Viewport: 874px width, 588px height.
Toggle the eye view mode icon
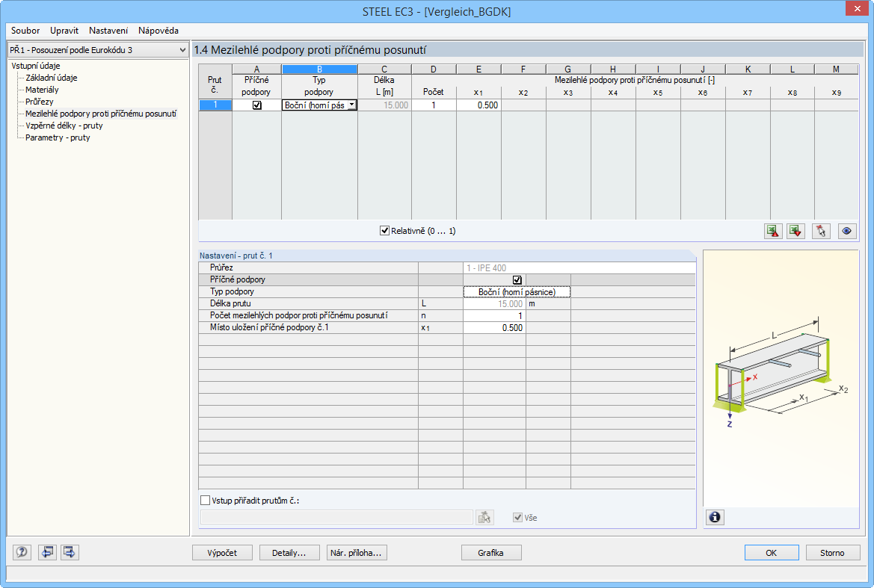click(x=846, y=231)
